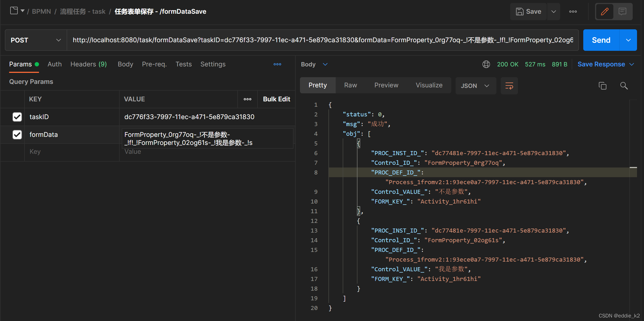The image size is (644, 321).
Task: Click the FORM_KEY_ line on row 17
Action: [x=426, y=279]
